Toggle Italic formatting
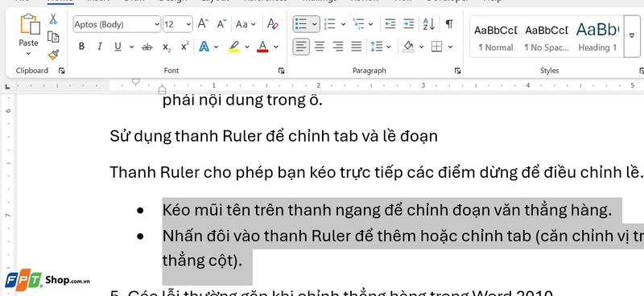The width and height of the screenshot is (644, 296). coord(99,47)
